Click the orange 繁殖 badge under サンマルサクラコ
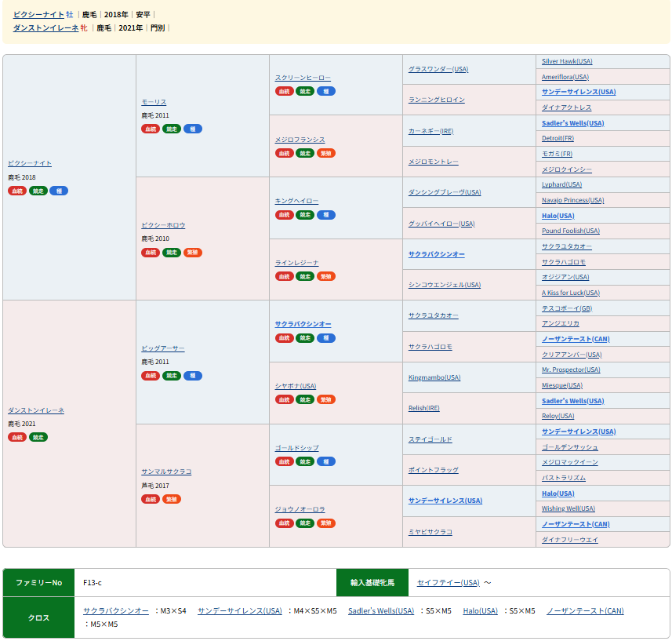The image size is (672, 641). point(172,499)
